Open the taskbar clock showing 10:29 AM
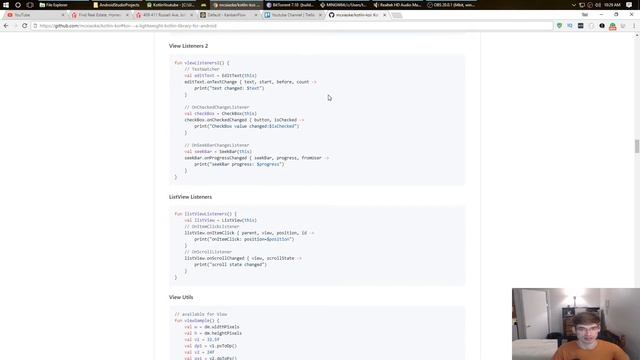This screenshot has width=640, height=360. [x=612, y=5]
